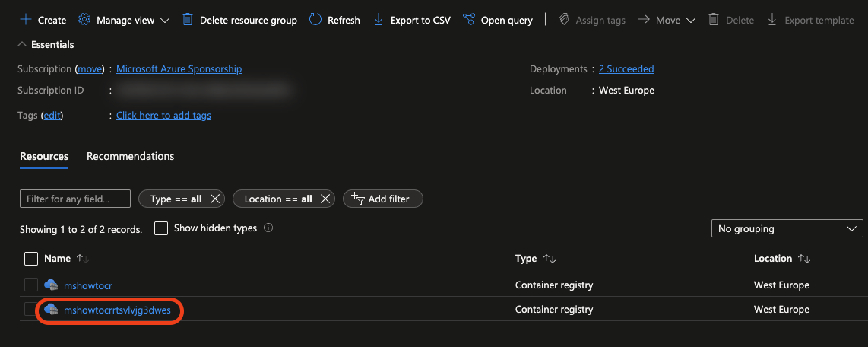Sort by Location column arrows
Image resolution: width=868 pixels, height=347 pixels.
point(804,259)
